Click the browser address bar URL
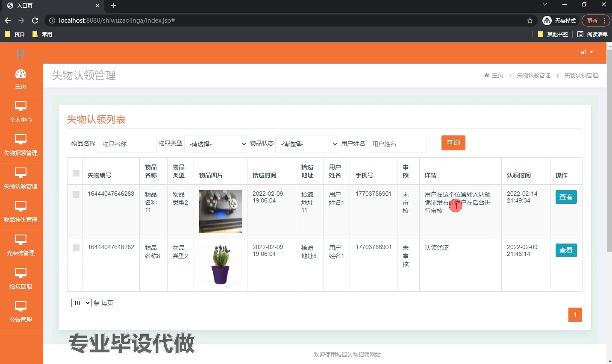 click(117, 21)
